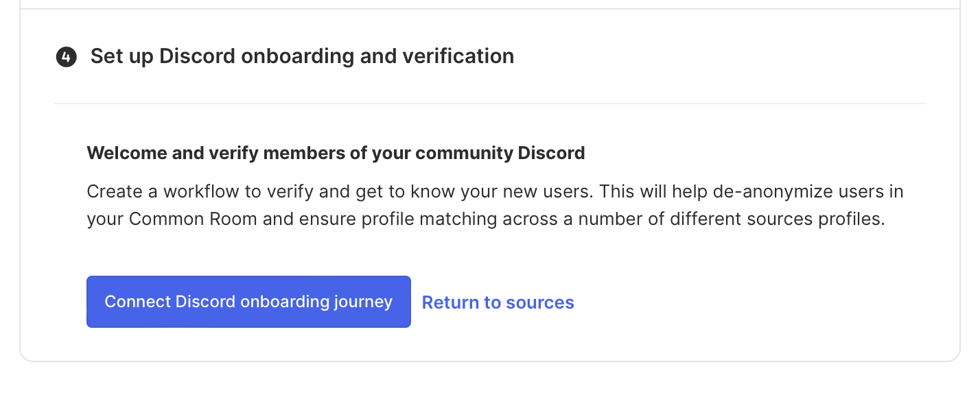Click the Welcome and verify members subheading
Screen dimensions: 980x395
point(336,153)
